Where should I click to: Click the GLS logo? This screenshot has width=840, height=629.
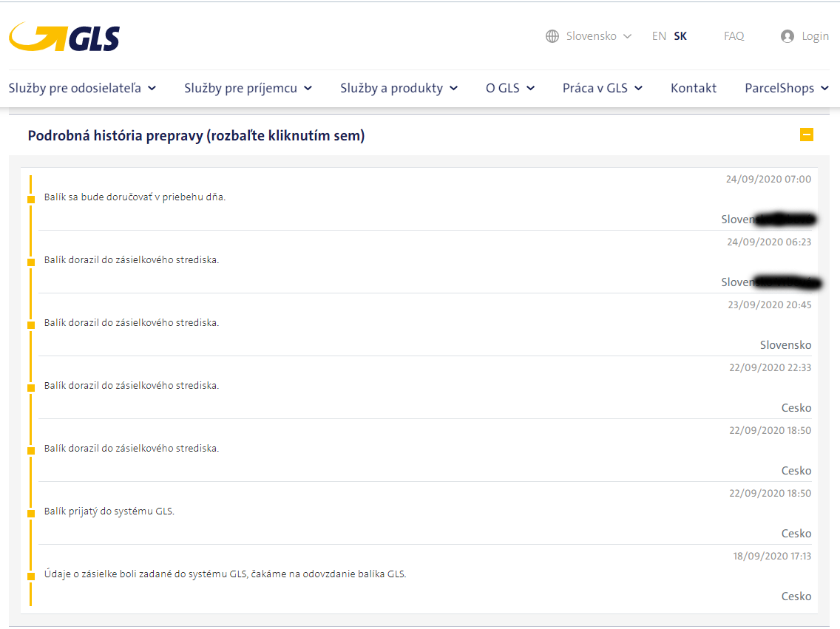click(64, 37)
